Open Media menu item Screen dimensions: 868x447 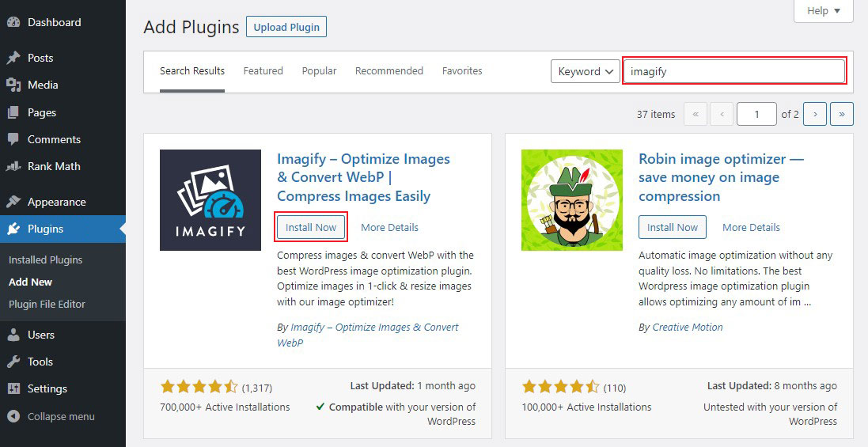pos(63,85)
